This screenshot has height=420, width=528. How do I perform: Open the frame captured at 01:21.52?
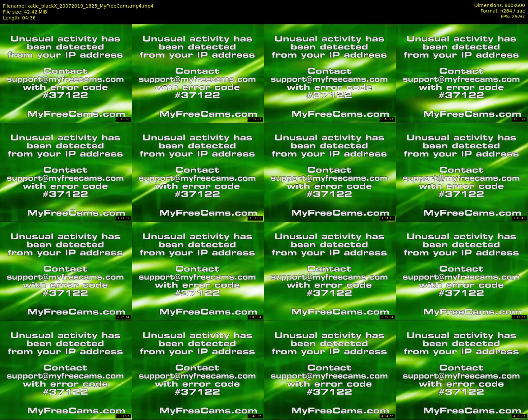pyautogui.click(x=66, y=172)
